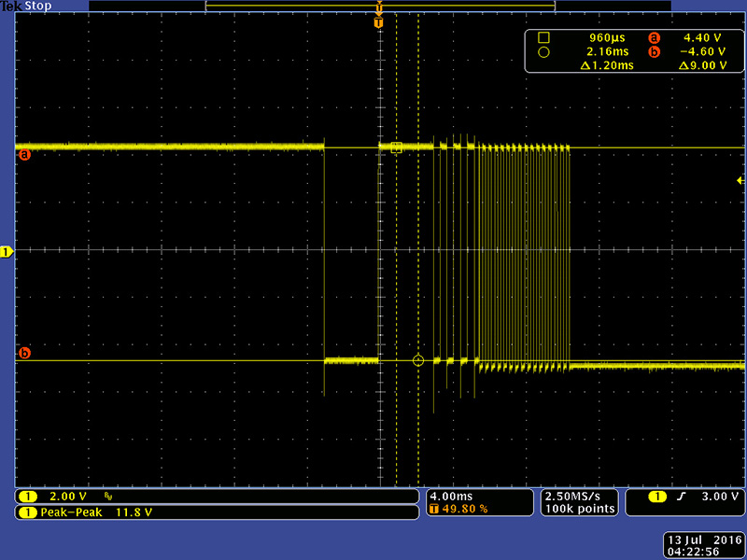The height and width of the screenshot is (560, 747).
Task: Click the Tek Stop acquisition status
Action: [x=27, y=7]
